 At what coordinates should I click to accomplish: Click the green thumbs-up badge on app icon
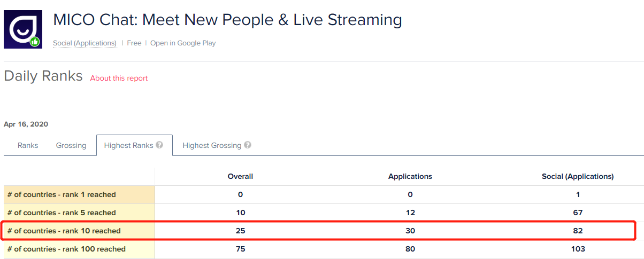click(35, 41)
